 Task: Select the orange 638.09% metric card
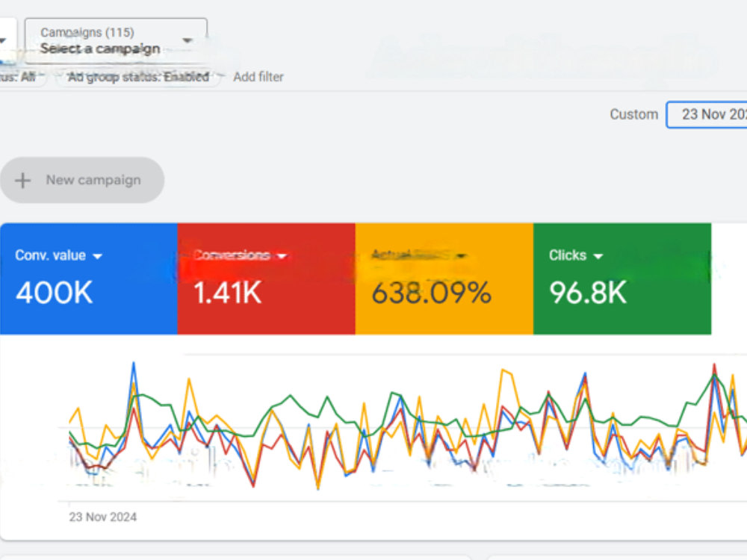pos(444,279)
